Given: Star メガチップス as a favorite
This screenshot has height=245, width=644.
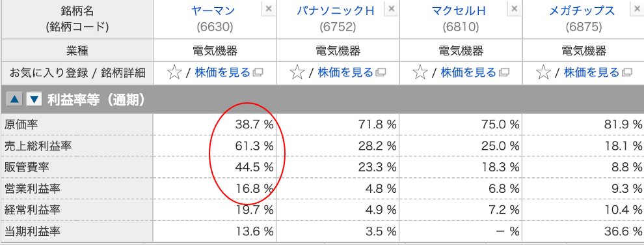Looking at the screenshot, I should pos(543,73).
